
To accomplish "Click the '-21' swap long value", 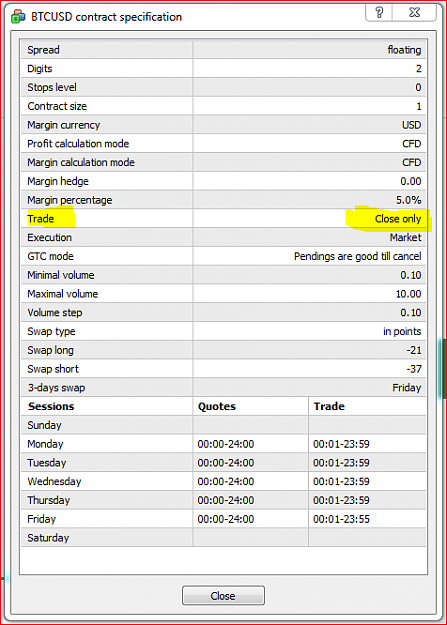I will 414,350.
